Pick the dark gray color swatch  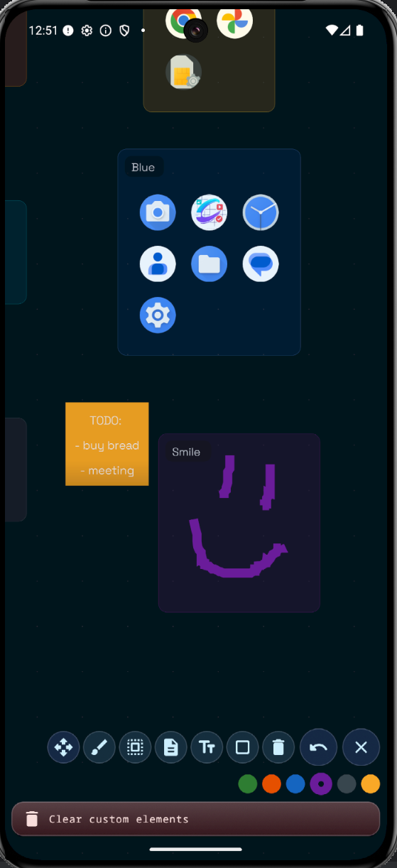click(347, 784)
